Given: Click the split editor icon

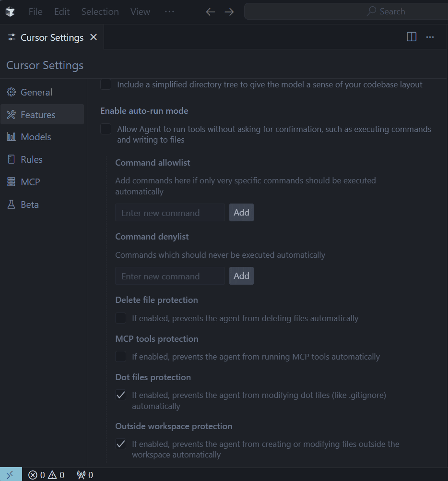Looking at the screenshot, I should (412, 37).
